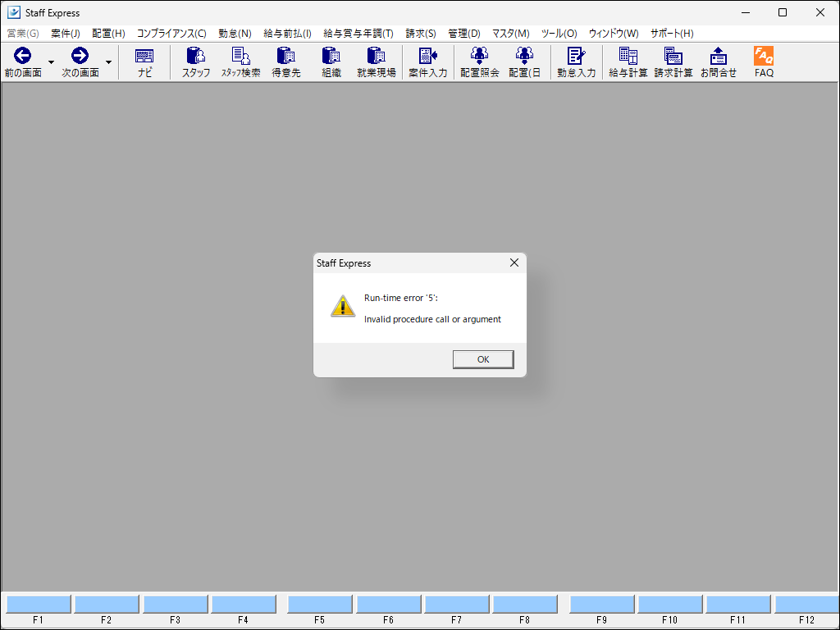Open the 配置(H) menu
This screenshot has height=630, width=840.
(x=108, y=33)
